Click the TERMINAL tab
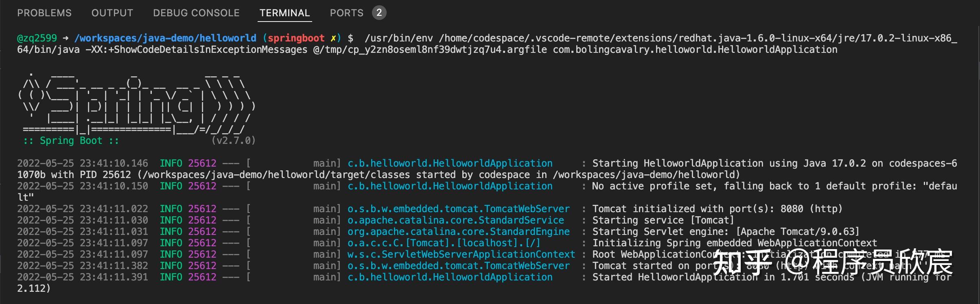Screen dimensions: 980x304 [x=284, y=13]
